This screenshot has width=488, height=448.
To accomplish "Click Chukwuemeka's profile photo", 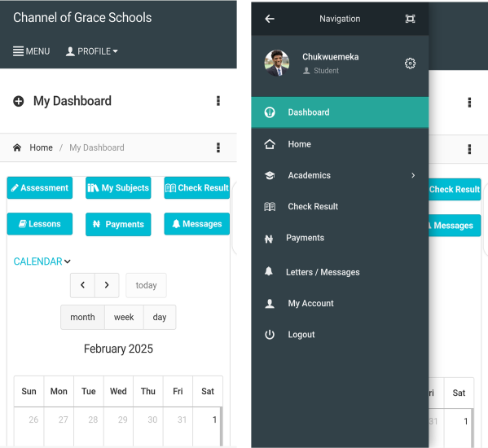I will 277,64.
